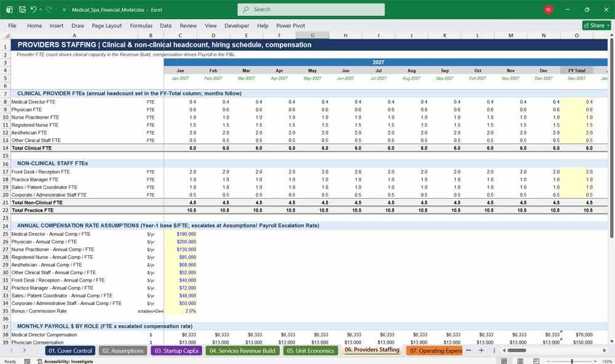Switch to Page Layout tab
This screenshot has height=364, width=615.
[x=106, y=25]
